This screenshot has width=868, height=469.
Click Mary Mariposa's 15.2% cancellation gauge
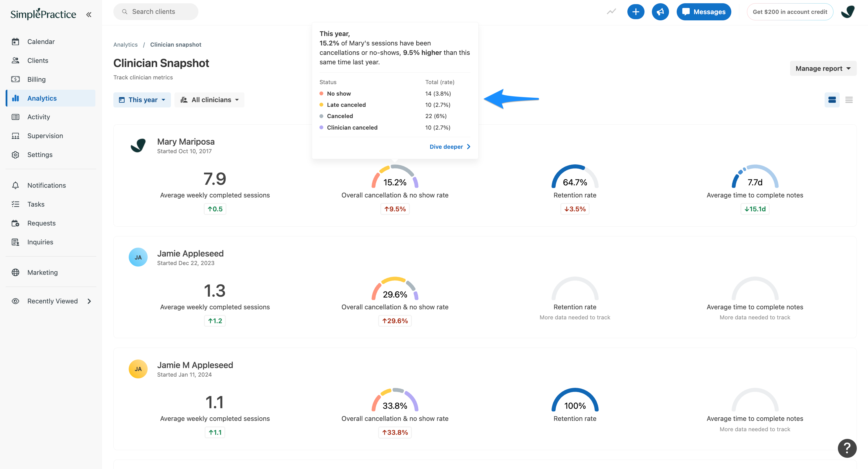(394, 177)
